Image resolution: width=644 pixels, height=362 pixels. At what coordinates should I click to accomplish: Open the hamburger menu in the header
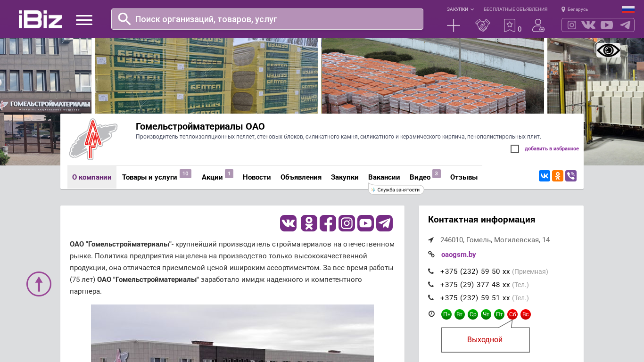84,20
